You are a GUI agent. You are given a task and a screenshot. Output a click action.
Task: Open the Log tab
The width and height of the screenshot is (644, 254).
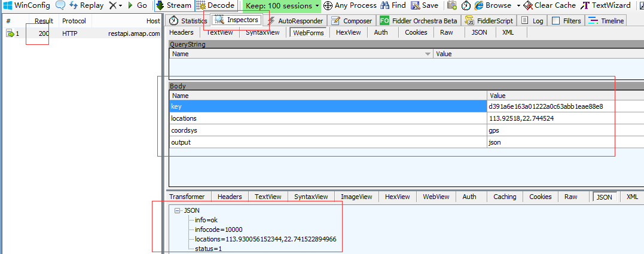pos(532,20)
